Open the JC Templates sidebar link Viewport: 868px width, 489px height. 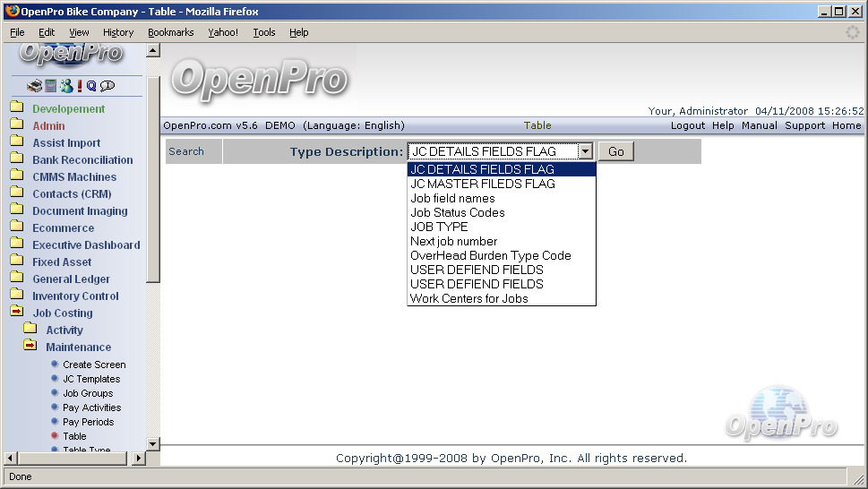click(x=90, y=379)
